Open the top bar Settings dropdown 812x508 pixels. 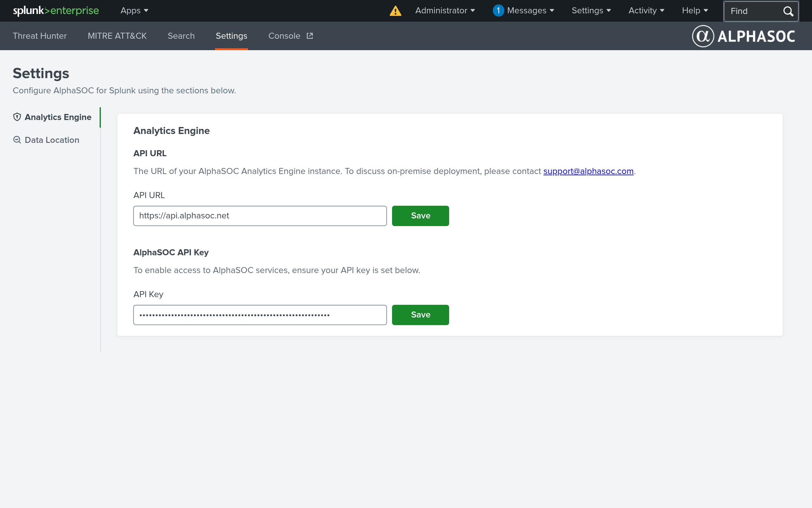pyautogui.click(x=591, y=11)
